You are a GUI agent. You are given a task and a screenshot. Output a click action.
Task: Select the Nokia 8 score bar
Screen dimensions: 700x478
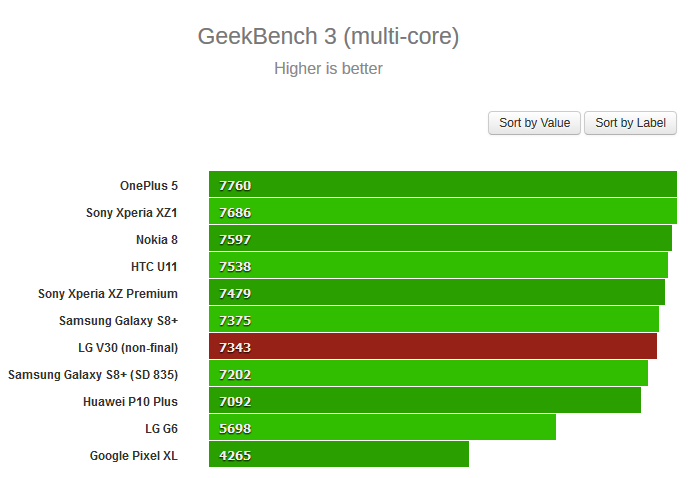440,239
